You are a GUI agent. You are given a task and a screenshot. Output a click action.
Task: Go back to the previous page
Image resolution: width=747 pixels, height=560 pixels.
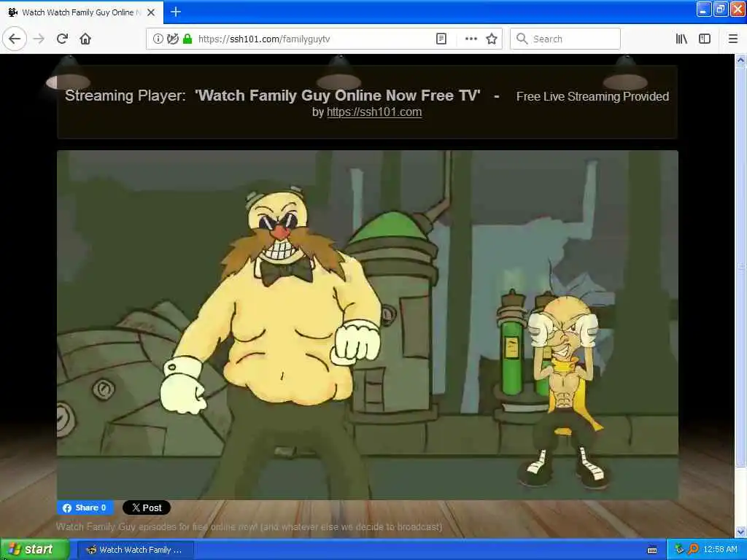click(15, 39)
